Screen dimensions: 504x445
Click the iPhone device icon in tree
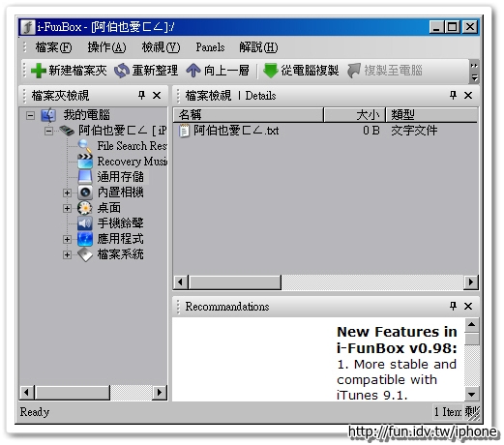point(67,131)
